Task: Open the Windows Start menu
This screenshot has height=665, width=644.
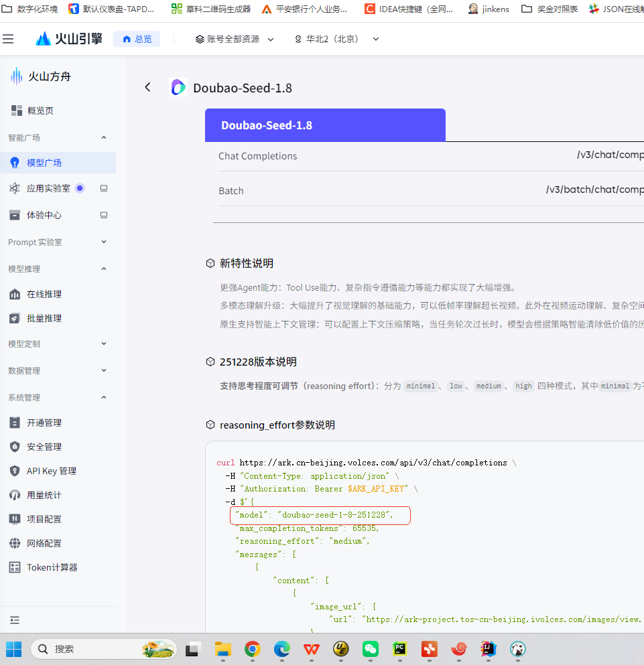Action: [13, 649]
